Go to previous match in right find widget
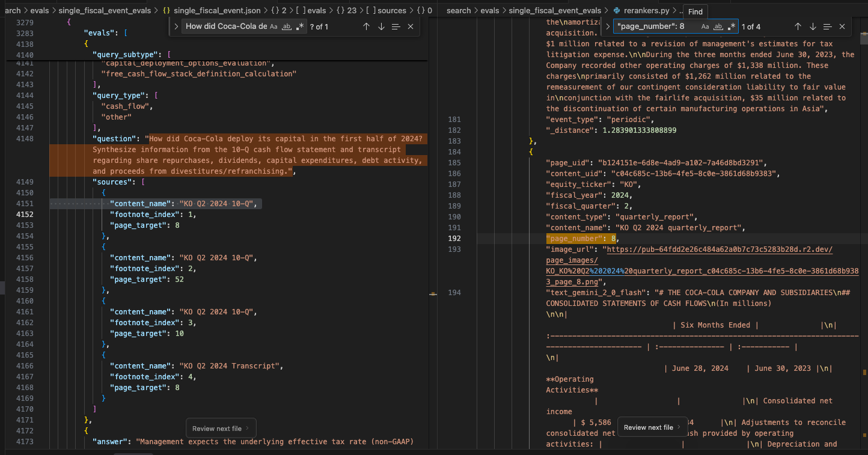Image resolution: width=868 pixels, height=455 pixels. (798, 26)
